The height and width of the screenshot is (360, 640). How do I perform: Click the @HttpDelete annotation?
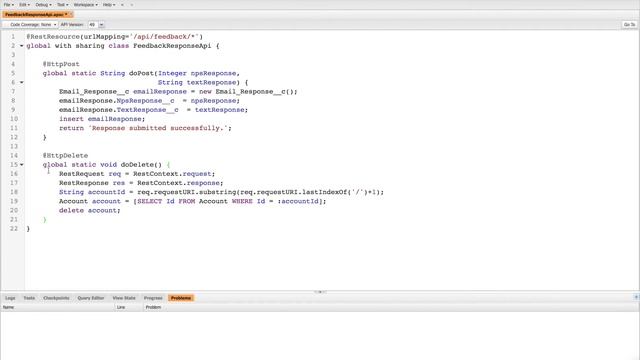click(65, 156)
